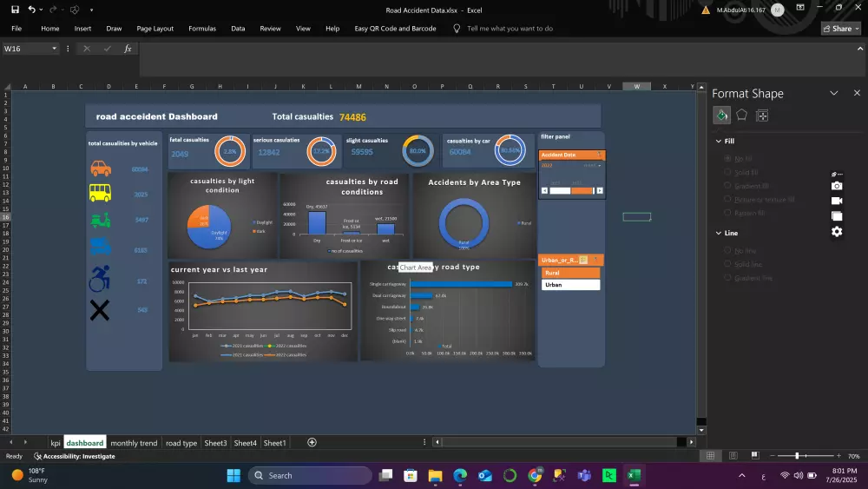Save the workbook with the disk icon

(x=15, y=10)
